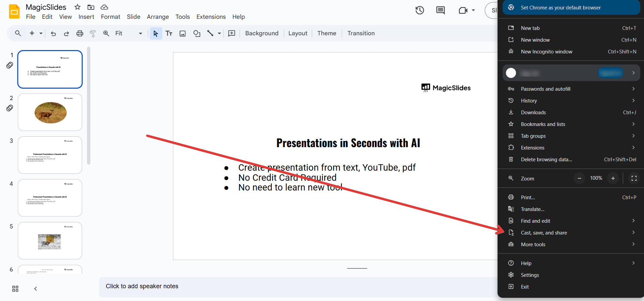Viewport: 644px width, 301px height.
Task: Expand the line type dropdown arrow
Action: 219,33
